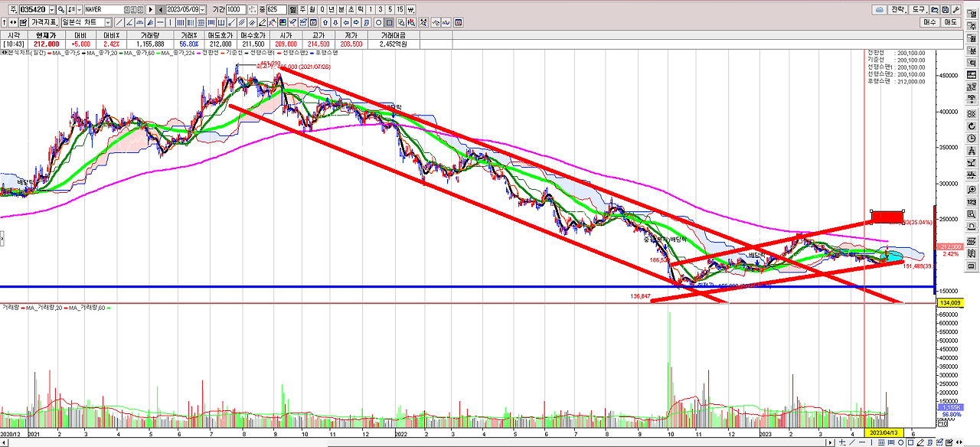980x447 pixels.
Task: Open the date dropdown at 2023/05/09
Action: coord(202,9)
